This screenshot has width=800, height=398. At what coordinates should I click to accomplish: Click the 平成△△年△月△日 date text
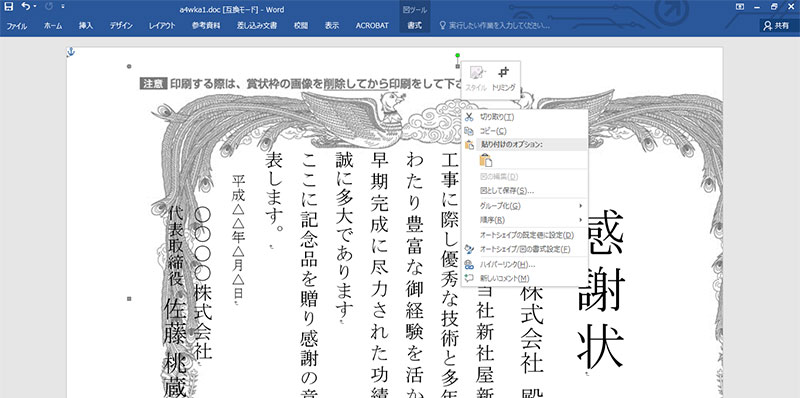239,238
